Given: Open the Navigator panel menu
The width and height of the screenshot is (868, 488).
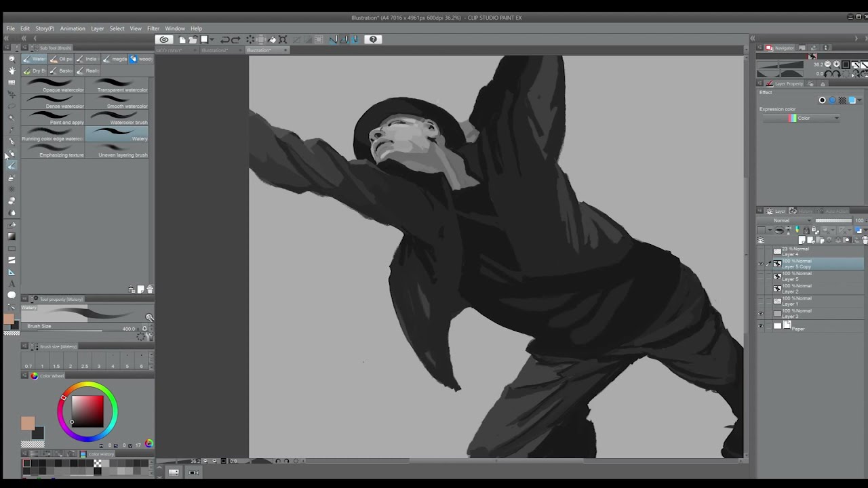Looking at the screenshot, I should 760,48.
